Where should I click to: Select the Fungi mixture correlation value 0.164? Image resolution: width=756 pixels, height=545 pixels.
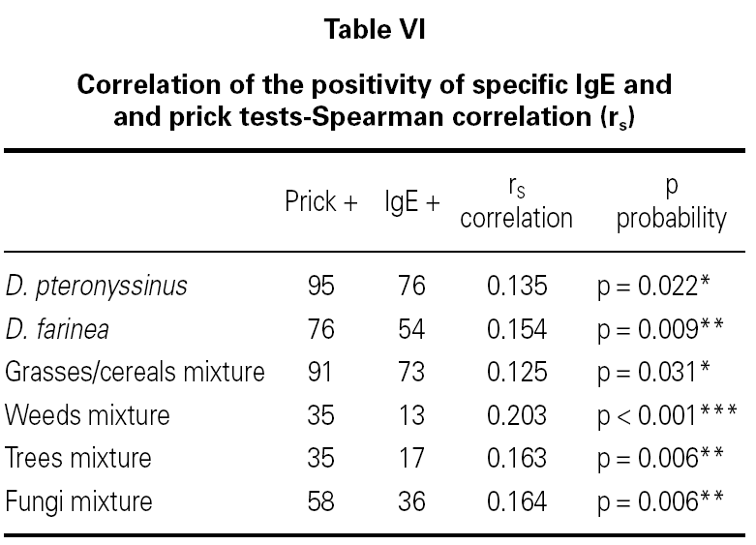click(x=517, y=503)
